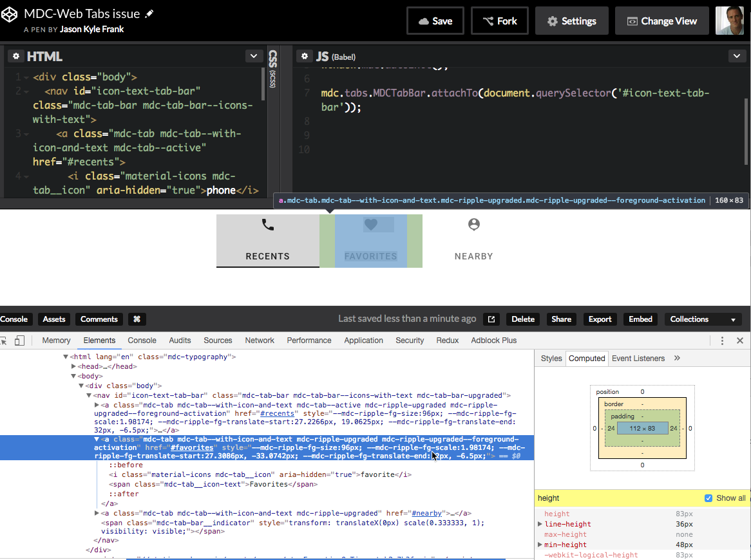The image size is (751, 560).
Task: Click the open-in-new-window icon beside save status
Action: [491, 319]
